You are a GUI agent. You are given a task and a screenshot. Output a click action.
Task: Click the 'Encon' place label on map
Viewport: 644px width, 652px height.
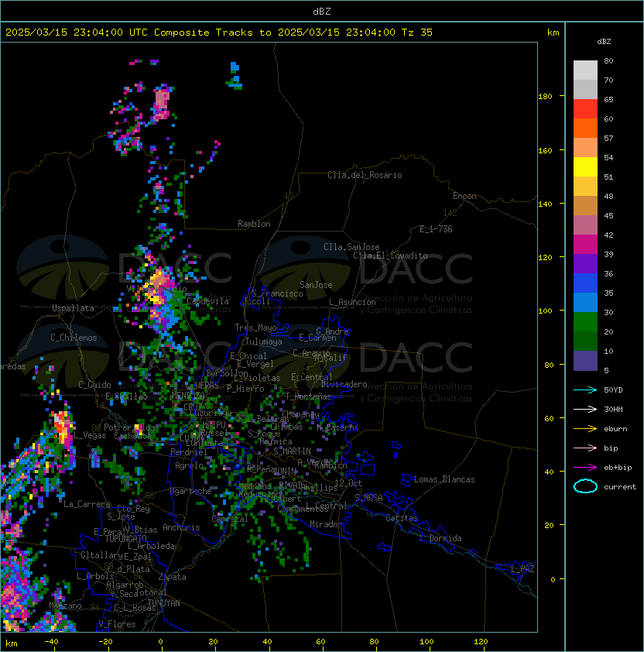(464, 196)
